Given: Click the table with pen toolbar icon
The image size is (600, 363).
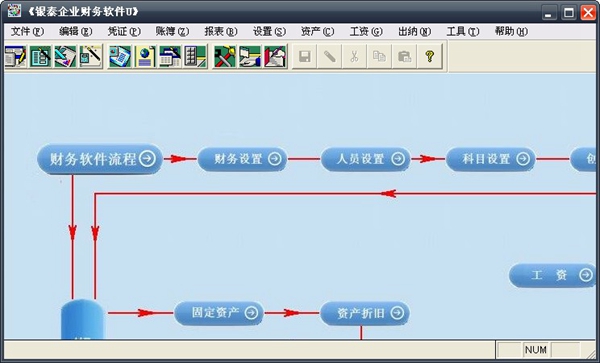Looking at the screenshot, I should pos(170,57).
